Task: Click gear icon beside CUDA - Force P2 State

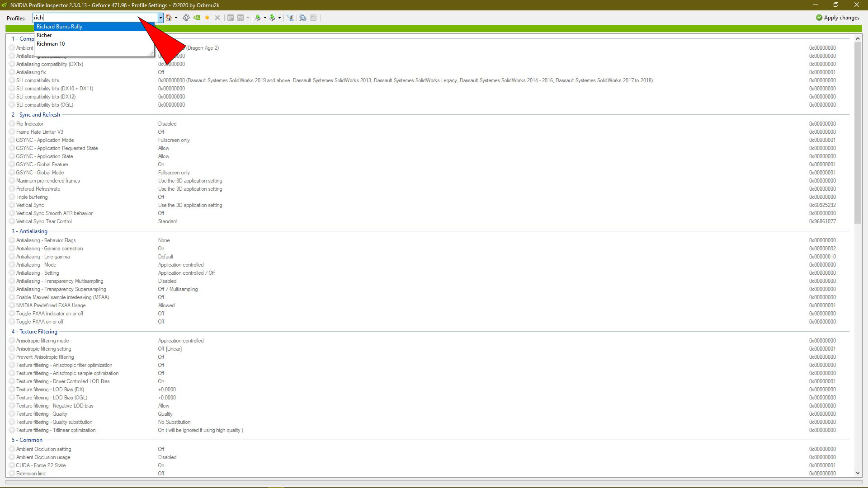Action: pyautogui.click(x=12, y=465)
